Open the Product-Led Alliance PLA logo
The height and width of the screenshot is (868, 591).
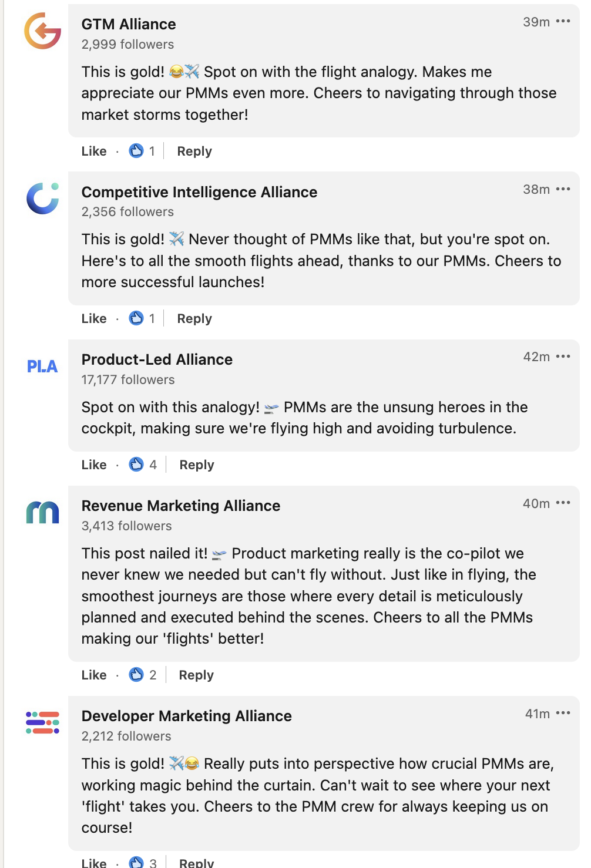[42, 366]
